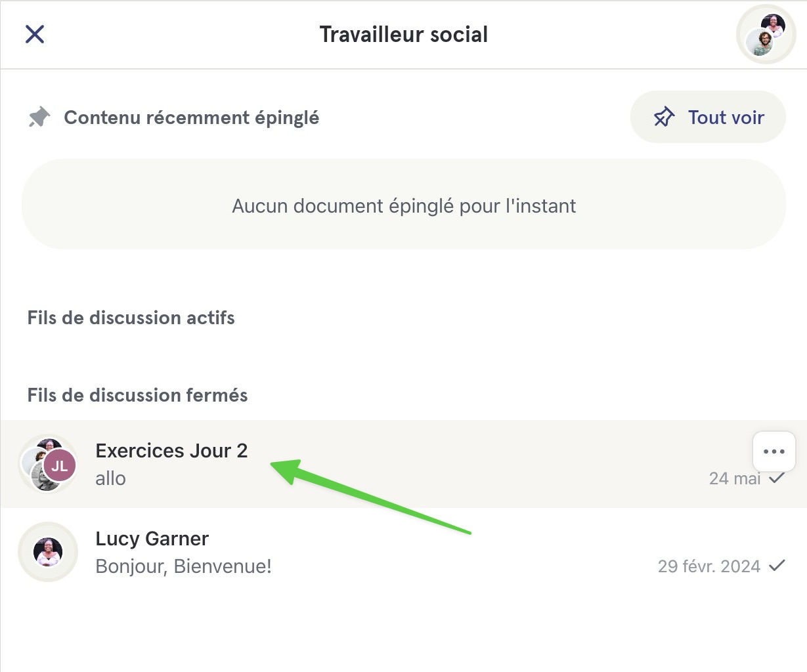The height and width of the screenshot is (672, 807).
Task: Click the checkmark next to 24 mai
Action: (x=777, y=478)
